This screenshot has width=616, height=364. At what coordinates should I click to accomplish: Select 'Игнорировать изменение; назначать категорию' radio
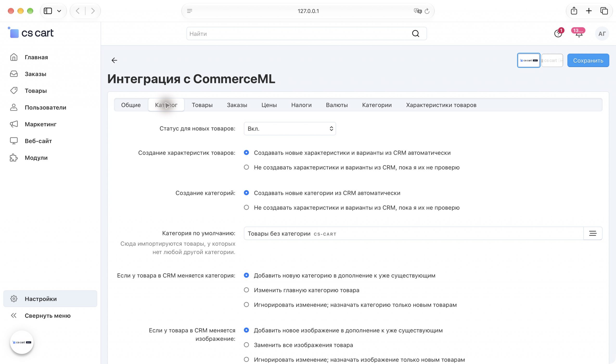tap(246, 305)
